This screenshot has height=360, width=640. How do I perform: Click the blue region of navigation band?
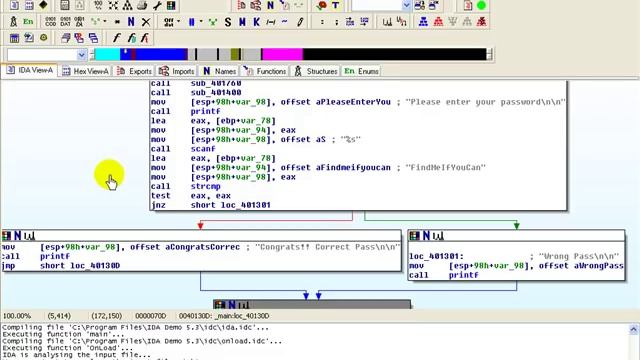pos(161,54)
